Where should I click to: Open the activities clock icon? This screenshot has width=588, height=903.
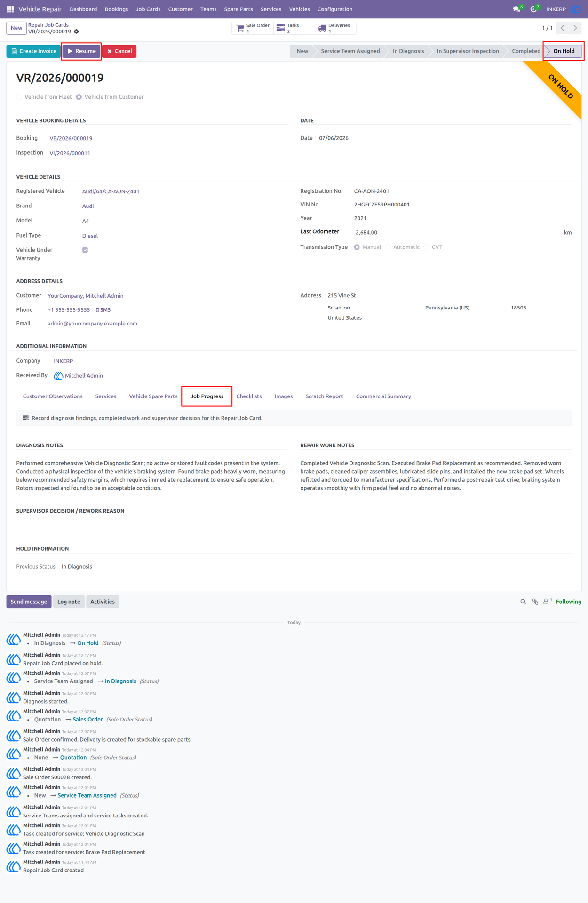click(533, 9)
